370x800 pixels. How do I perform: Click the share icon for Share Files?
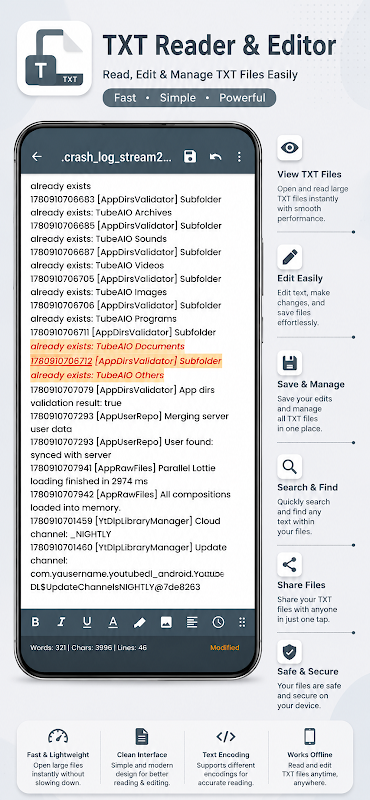pyautogui.click(x=290, y=564)
